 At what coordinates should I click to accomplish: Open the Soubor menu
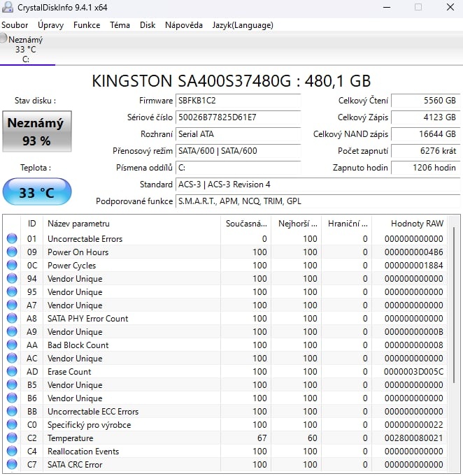point(15,25)
